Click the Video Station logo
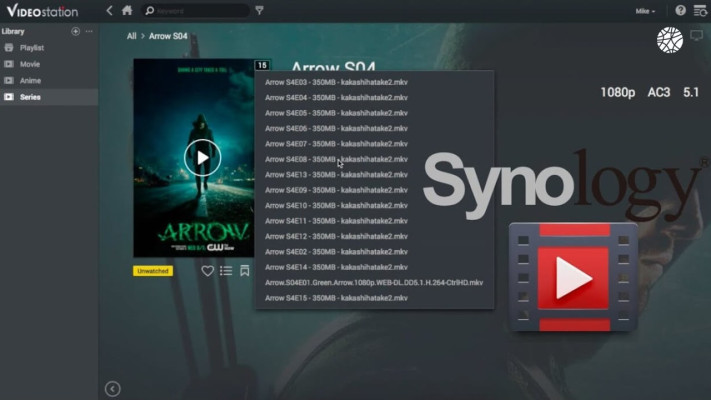 (x=42, y=10)
